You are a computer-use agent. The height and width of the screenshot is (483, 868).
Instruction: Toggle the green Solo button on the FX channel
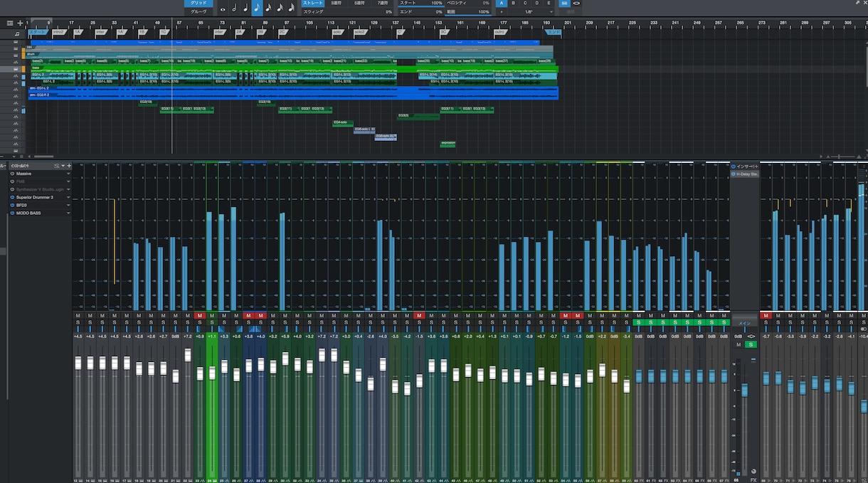(x=751, y=344)
